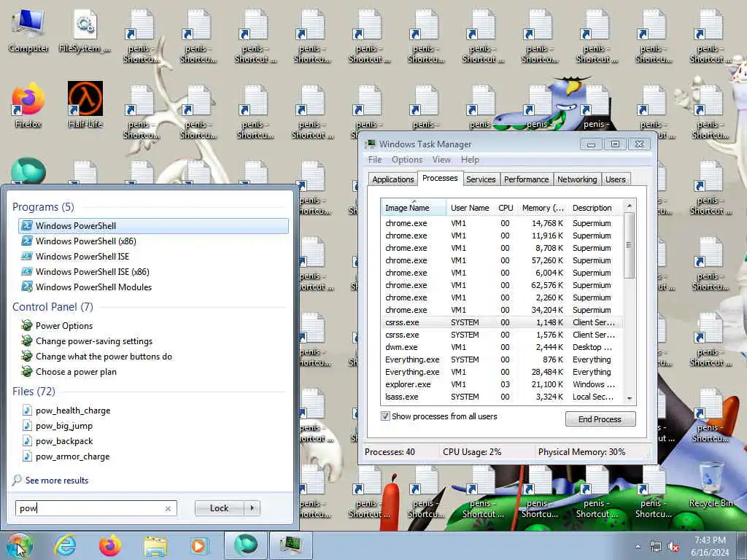This screenshot has height=560, width=747.
Task: Select the Firefox desktop shortcut
Action: (28, 105)
